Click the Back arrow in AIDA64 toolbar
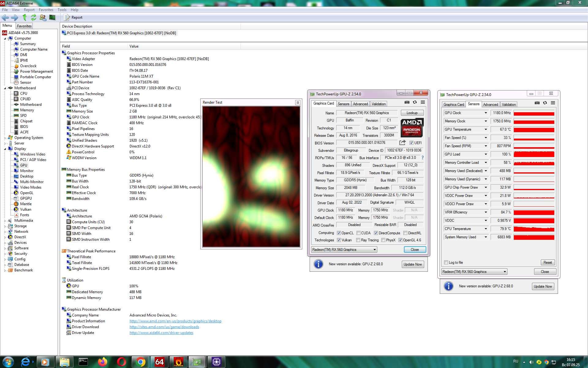This screenshot has height=368, width=588. pyautogui.click(x=6, y=17)
